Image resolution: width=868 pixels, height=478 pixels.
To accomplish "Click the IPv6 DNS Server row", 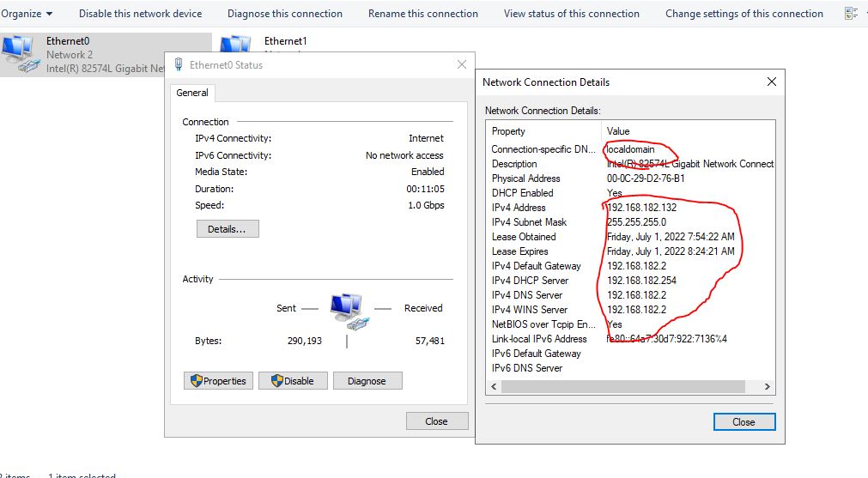I will click(x=631, y=368).
